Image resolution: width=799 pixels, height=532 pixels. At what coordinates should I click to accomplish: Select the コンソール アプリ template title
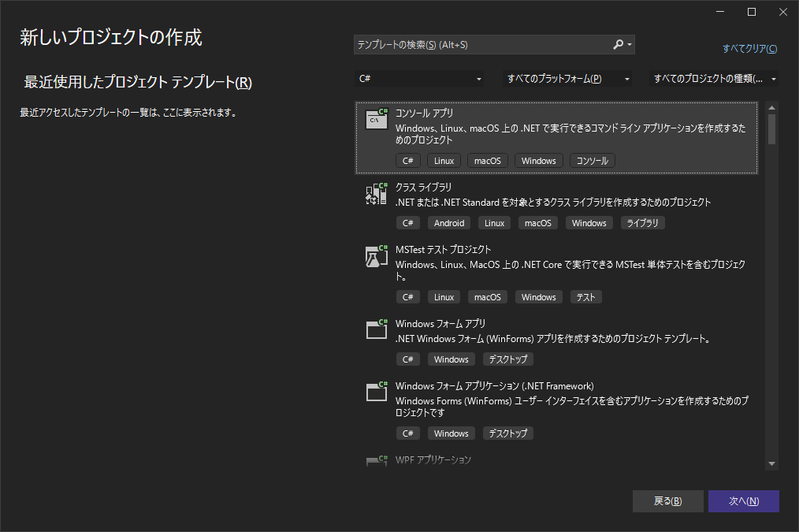coord(424,113)
